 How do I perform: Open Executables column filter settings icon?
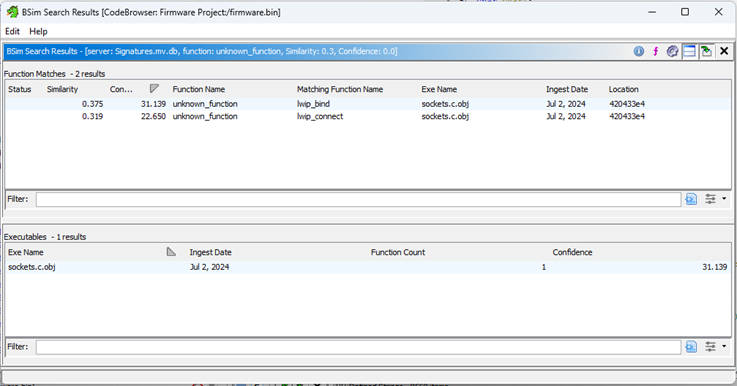tap(710, 347)
